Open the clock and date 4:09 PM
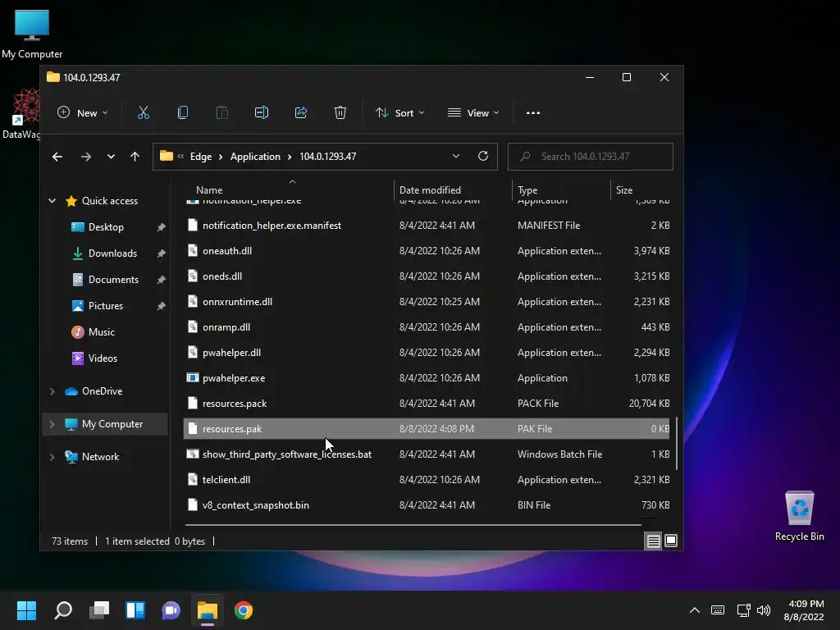 point(804,610)
